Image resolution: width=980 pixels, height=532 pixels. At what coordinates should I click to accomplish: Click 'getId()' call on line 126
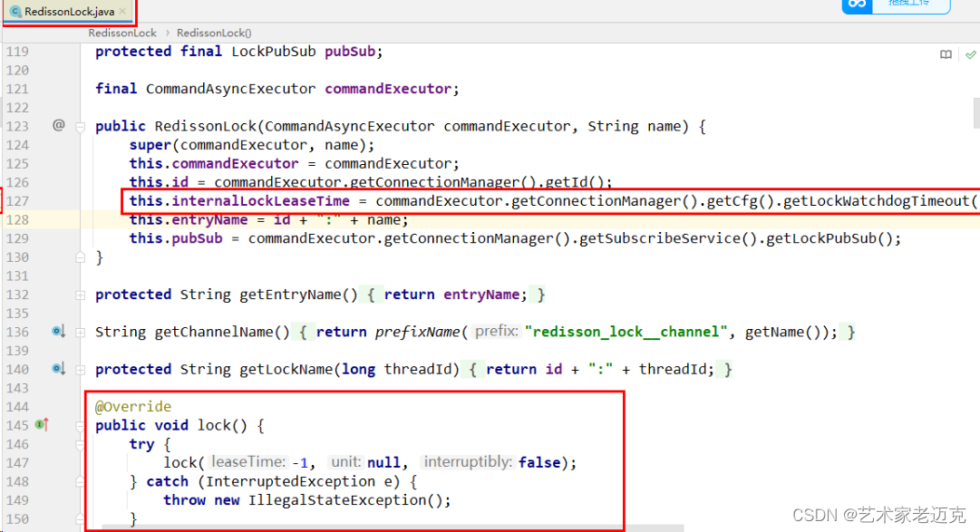click(x=575, y=182)
